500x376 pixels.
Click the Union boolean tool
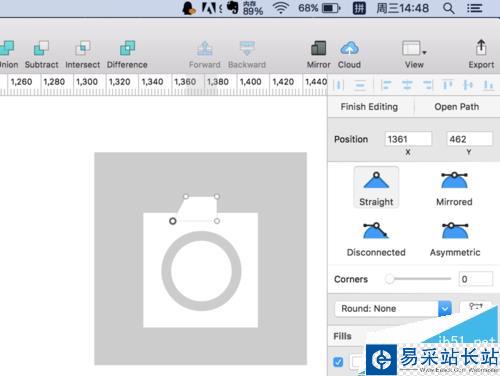[x=7, y=54]
